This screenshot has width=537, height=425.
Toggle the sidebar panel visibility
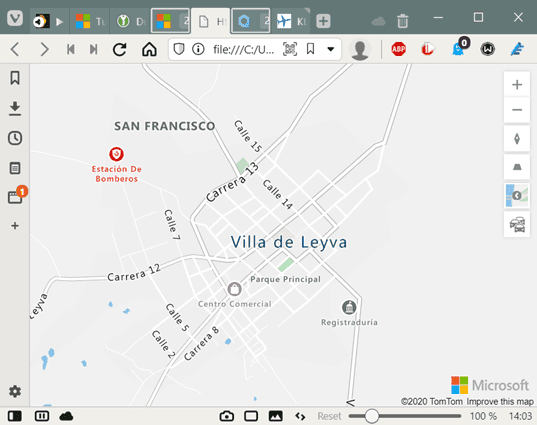[14, 416]
